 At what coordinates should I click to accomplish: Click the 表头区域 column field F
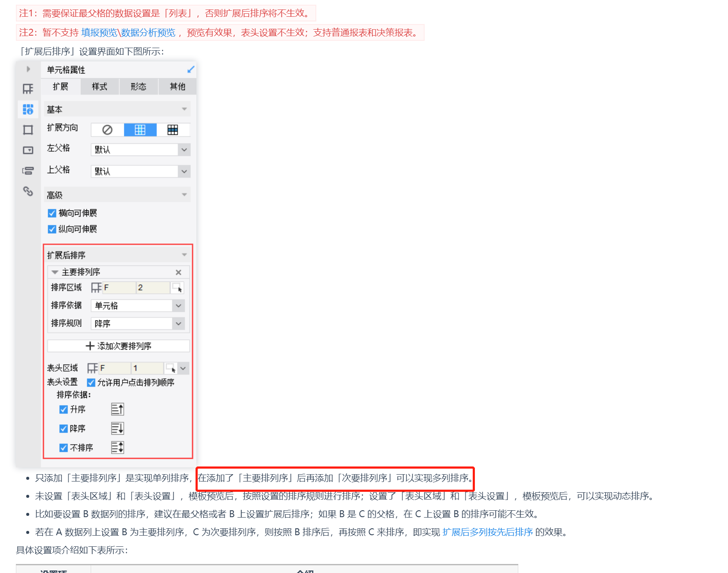click(115, 368)
